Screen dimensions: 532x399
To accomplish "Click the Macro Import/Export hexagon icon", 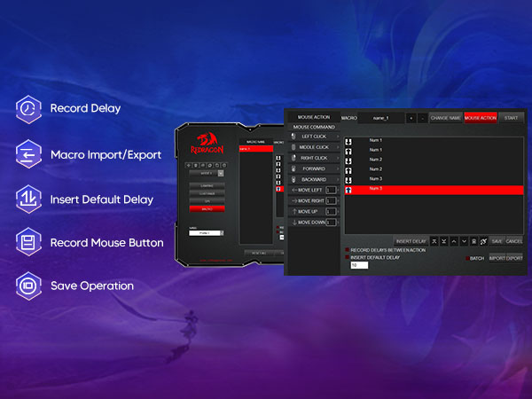I will click(x=29, y=154).
